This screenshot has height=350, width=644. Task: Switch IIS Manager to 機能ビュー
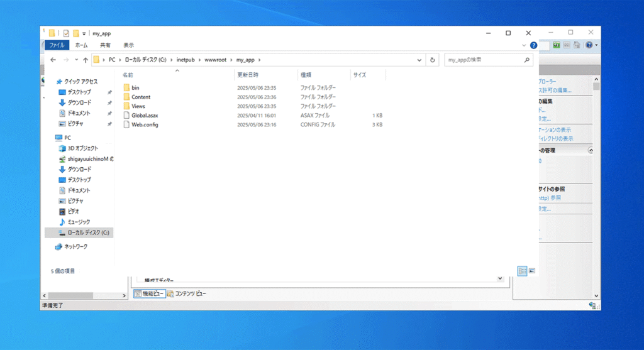point(149,294)
